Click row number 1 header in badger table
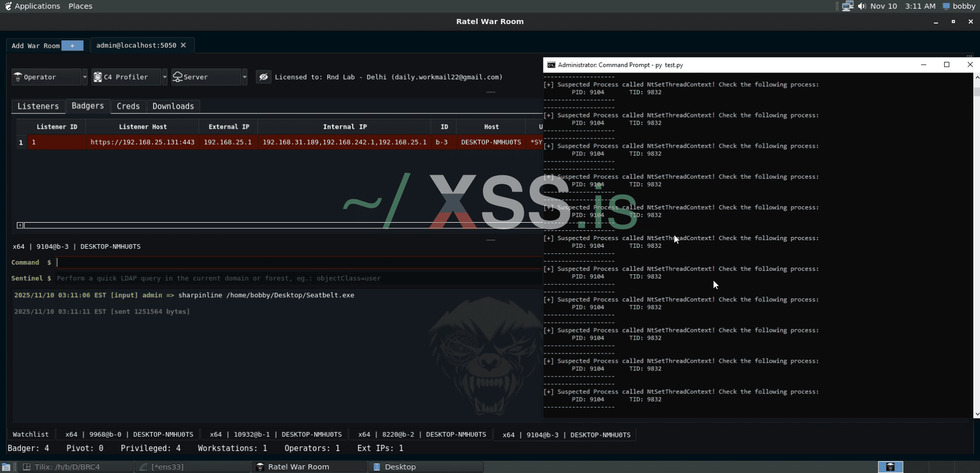Image resolution: width=980 pixels, height=473 pixels. 21,142
